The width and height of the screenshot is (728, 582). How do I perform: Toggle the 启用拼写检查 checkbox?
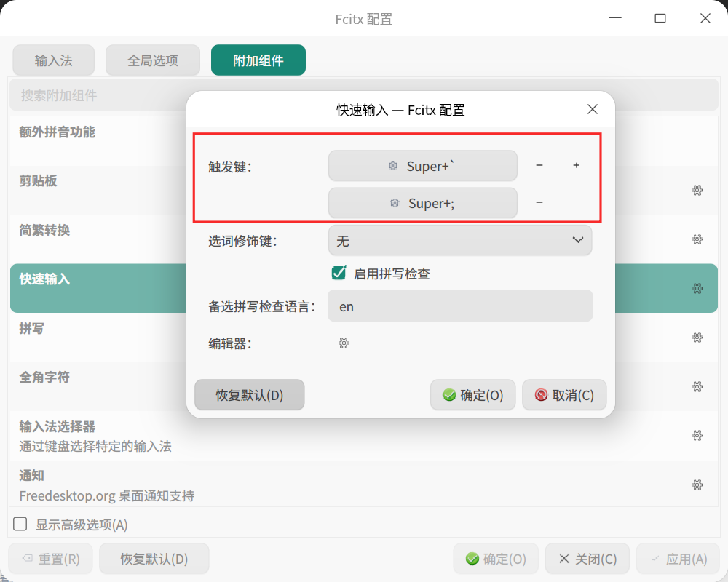click(339, 273)
